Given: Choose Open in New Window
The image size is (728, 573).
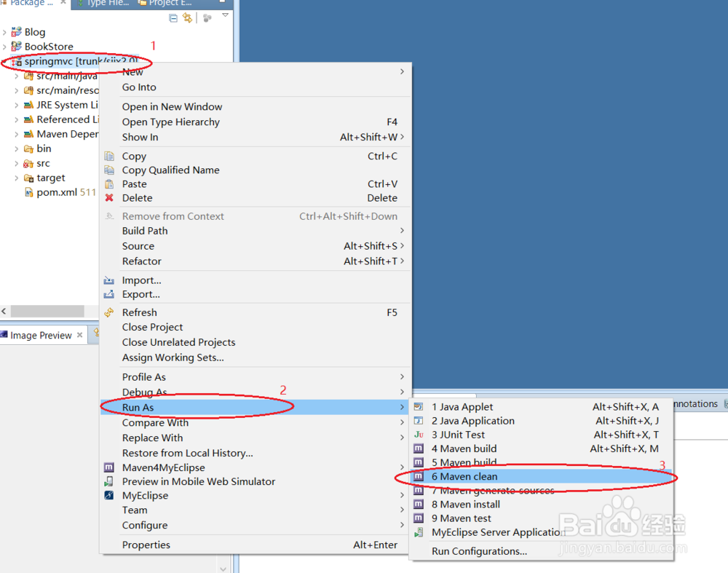Looking at the screenshot, I should pyautogui.click(x=256, y=107).
